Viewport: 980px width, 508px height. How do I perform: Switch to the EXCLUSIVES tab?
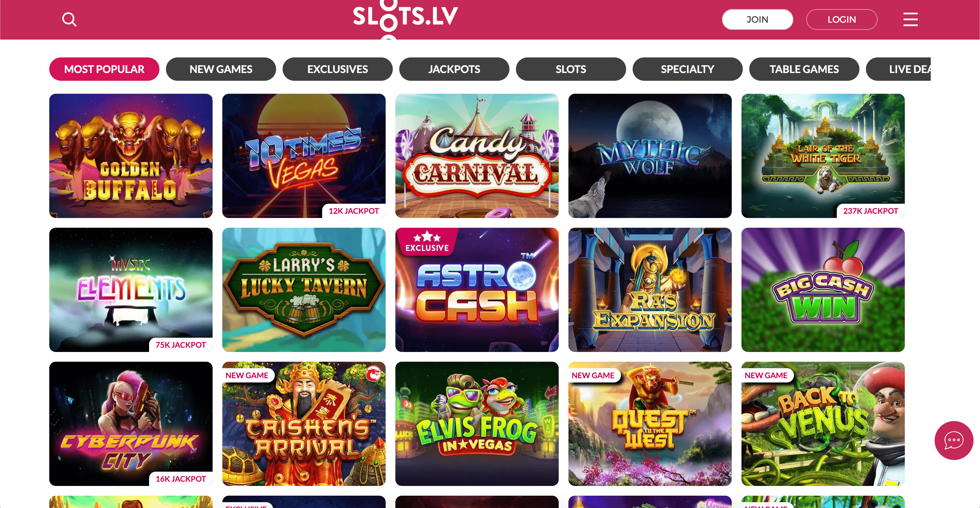click(337, 69)
